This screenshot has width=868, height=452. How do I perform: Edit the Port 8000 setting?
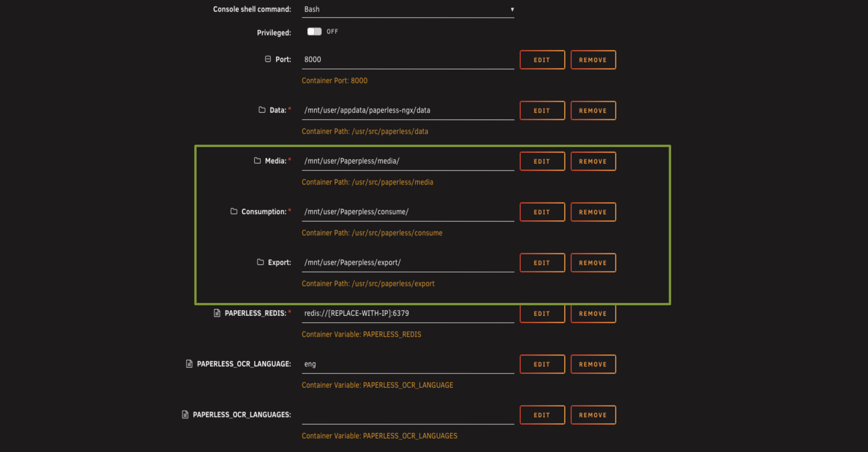tap(542, 60)
